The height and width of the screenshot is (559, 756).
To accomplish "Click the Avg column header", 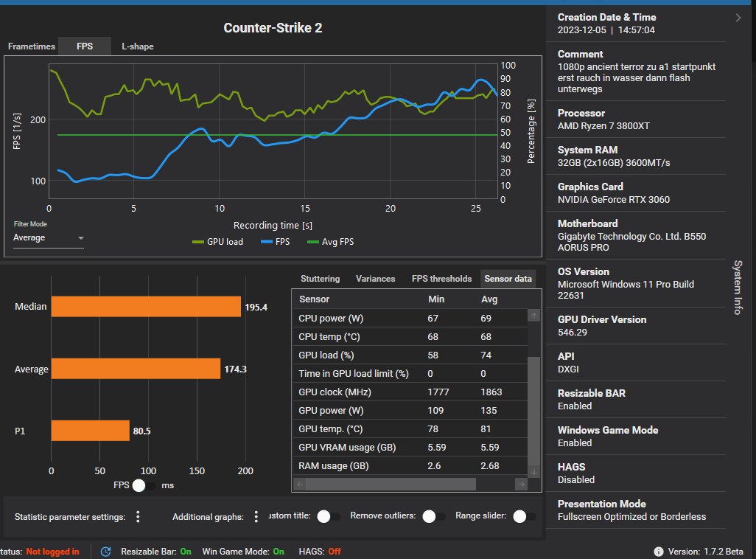I will coord(489,299).
